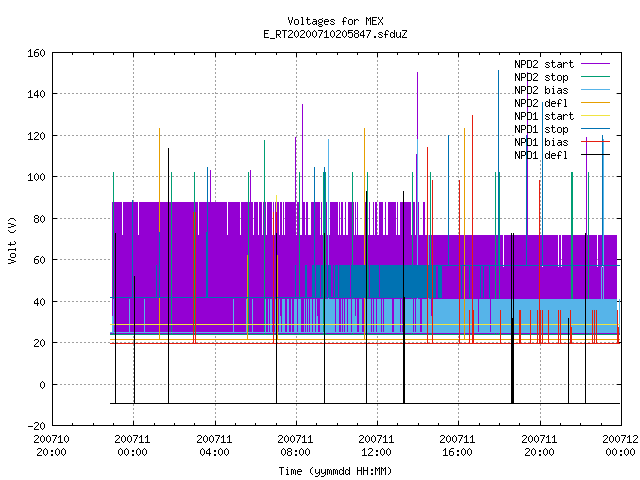Click the 'NPD1 stop' legend label
Screen dimensions: 640x480
coord(541,129)
